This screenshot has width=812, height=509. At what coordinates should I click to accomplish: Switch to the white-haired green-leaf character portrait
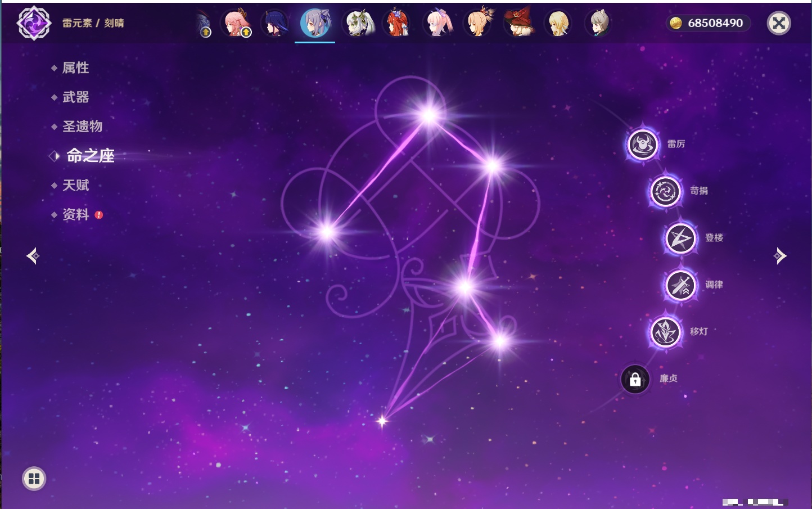tap(358, 23)
